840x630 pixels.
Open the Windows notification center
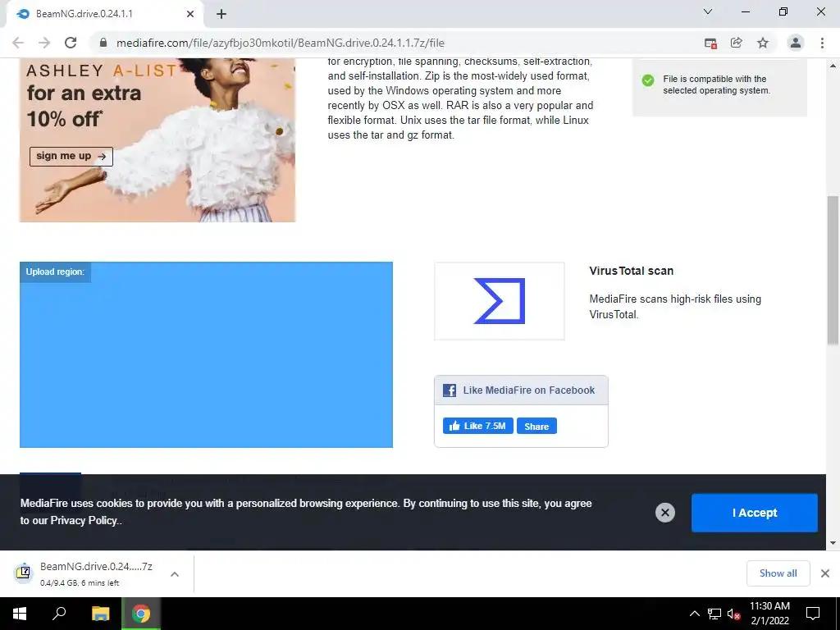[x=813, y=614]
